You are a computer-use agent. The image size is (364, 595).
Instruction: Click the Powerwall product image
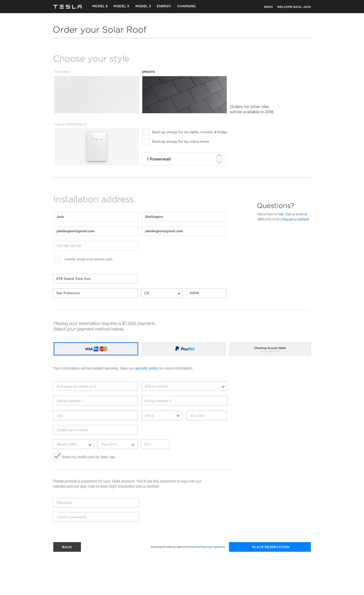click(x=97, y=147)
